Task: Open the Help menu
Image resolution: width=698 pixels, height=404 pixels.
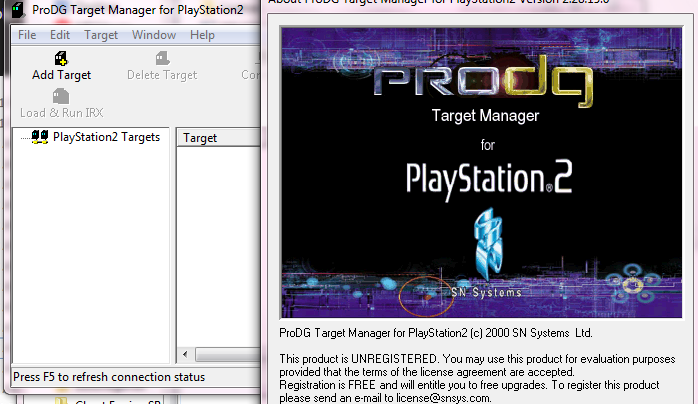Action: click(x=202, y=35)
